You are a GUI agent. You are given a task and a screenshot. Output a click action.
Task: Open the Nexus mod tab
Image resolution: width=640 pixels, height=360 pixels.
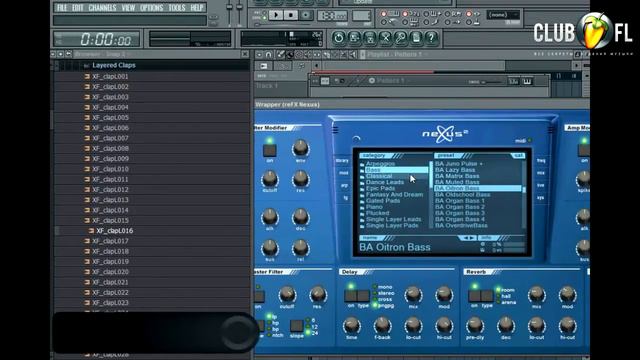(344, 173)
